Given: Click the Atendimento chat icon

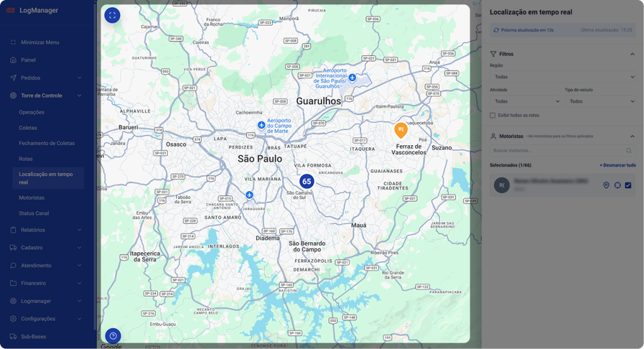Looking at the screenshot, I should pyautogui.click(x=13, y=265).
